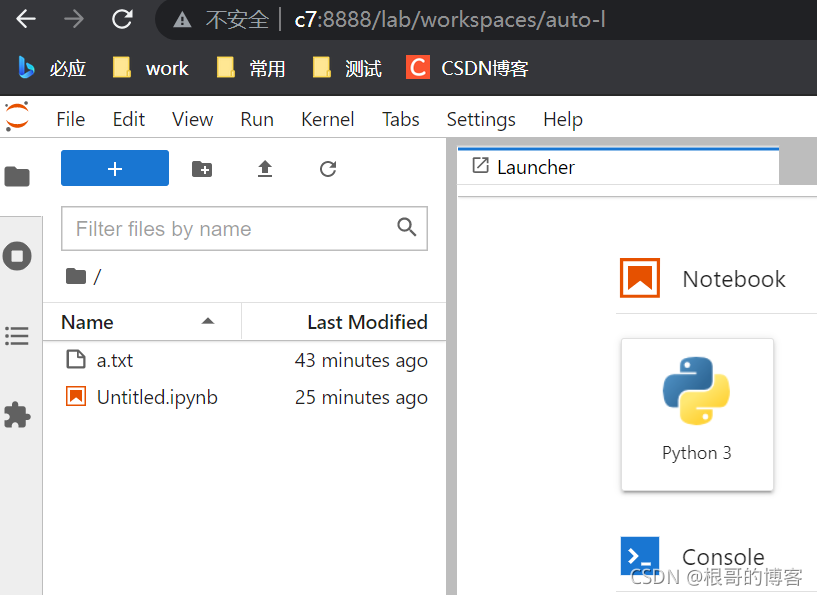Open the Settings menu
The height and width of the screenshot is (595, 817).
pos(481,119)
